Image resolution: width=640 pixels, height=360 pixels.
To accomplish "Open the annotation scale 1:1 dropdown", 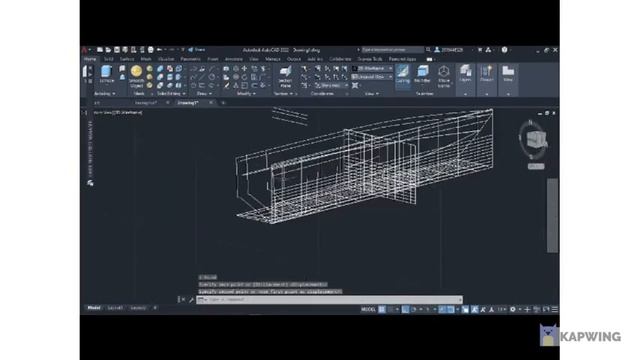I will click(502, 309).
